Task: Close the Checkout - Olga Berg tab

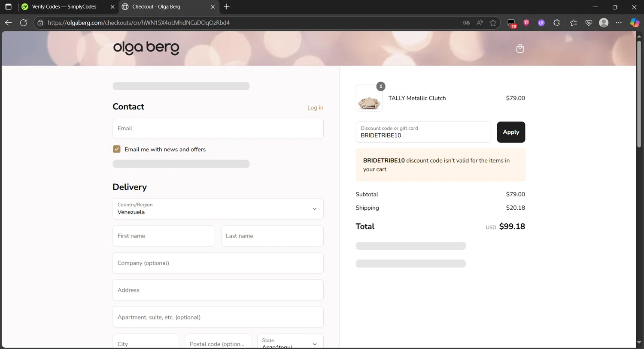Action: [213, 7]
